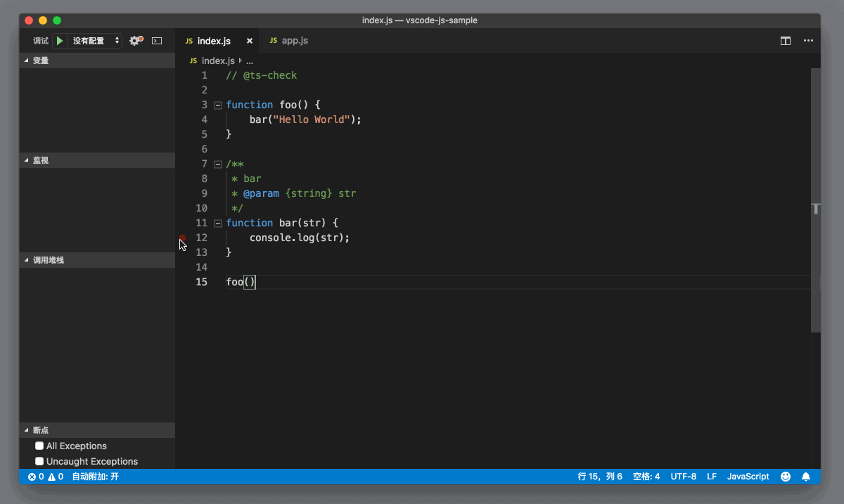Change language mode by clicking JavaScript
This screenshot has width=844, height=504.
point(748,476)
